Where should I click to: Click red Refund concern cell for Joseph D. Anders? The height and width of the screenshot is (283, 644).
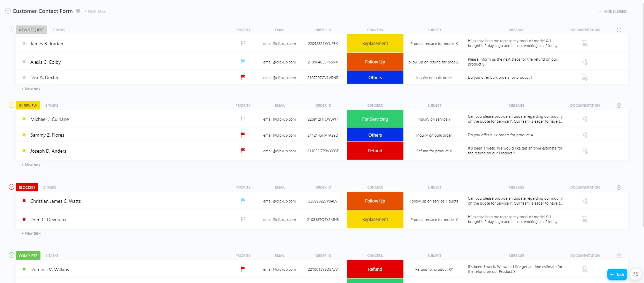(x=375, y=151)
